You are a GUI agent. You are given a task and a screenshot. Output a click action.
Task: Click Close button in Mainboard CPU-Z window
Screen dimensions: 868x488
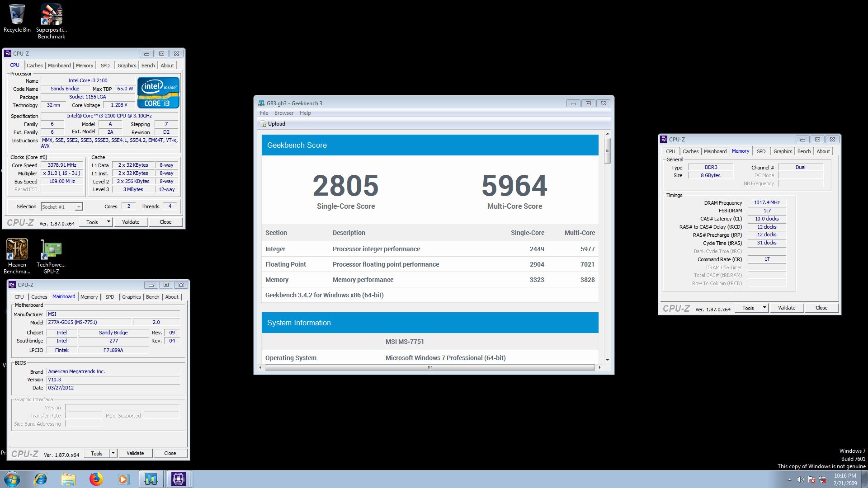click(x=170, y=453)
